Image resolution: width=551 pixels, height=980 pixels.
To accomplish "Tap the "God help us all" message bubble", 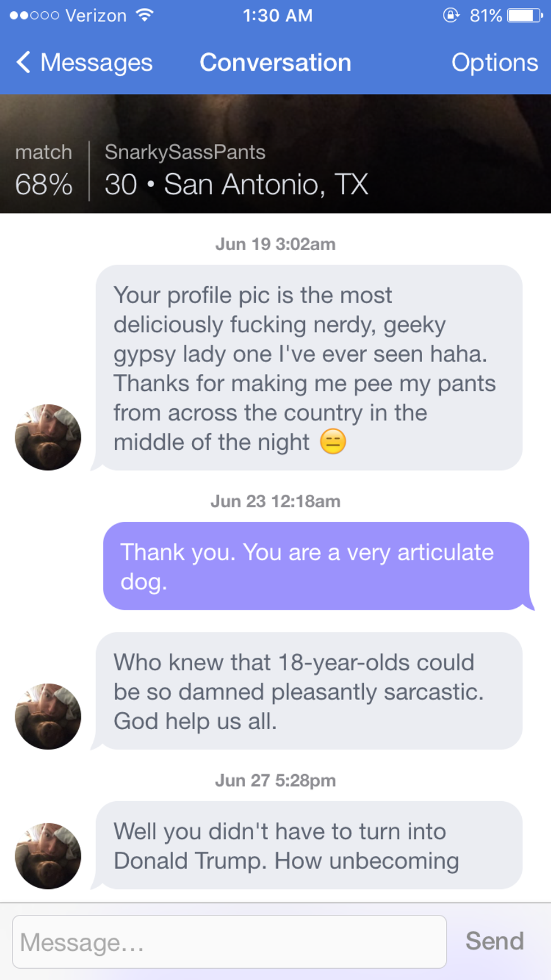I will pos(309,691).
